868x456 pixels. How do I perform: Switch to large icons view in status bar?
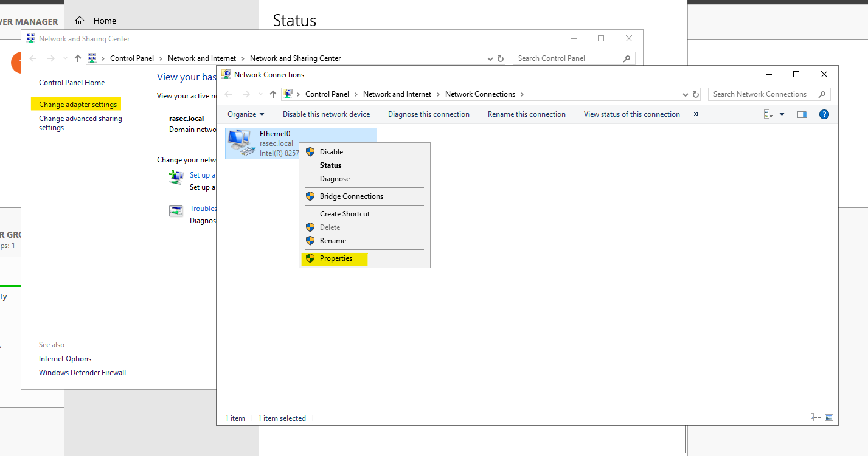coord(828,418)
